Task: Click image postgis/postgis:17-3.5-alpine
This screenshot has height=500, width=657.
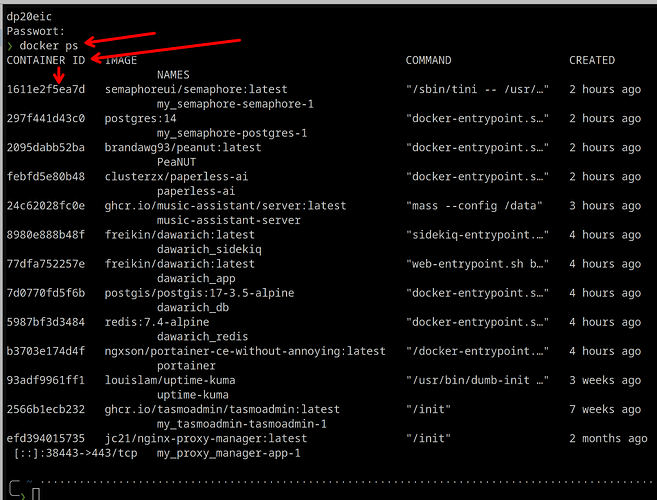Action: click(x=199, y=293)
